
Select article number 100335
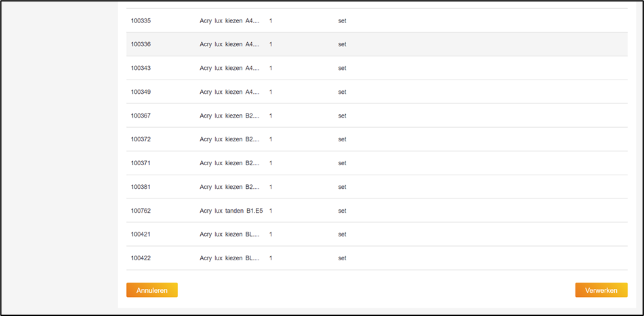(x=141, y=21)
